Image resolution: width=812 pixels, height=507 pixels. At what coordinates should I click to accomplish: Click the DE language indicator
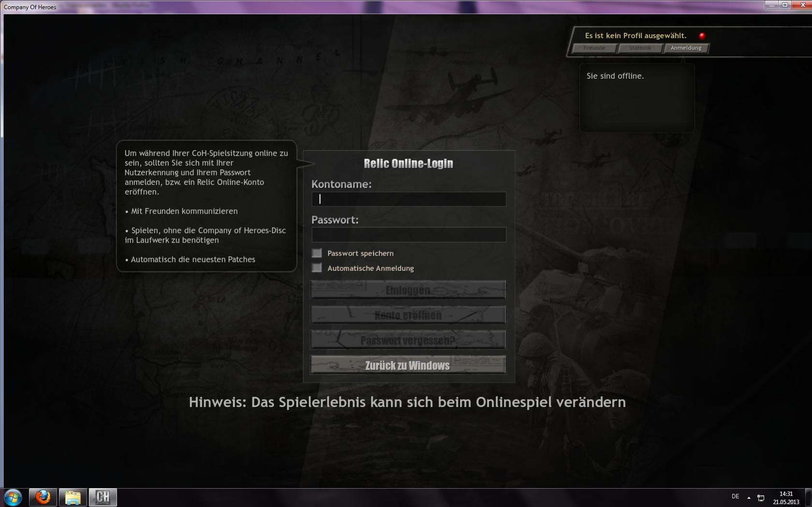click(735, 496)
